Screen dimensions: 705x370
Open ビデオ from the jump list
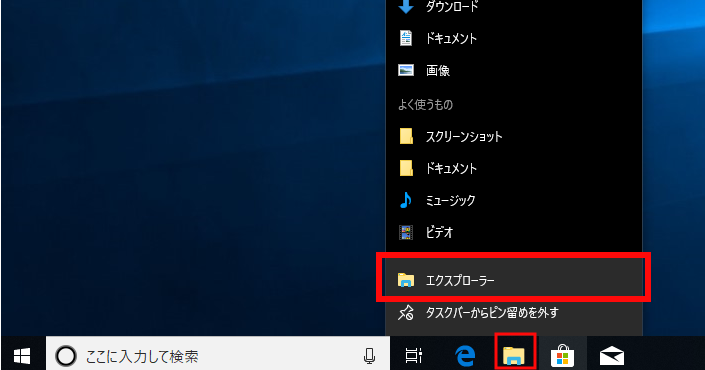tap(514, 232)
